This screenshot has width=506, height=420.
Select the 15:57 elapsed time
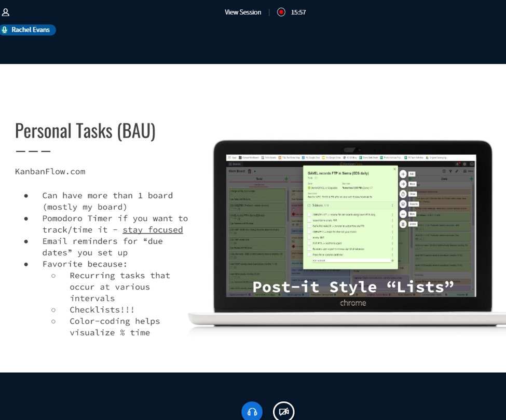tap(298, 12)
